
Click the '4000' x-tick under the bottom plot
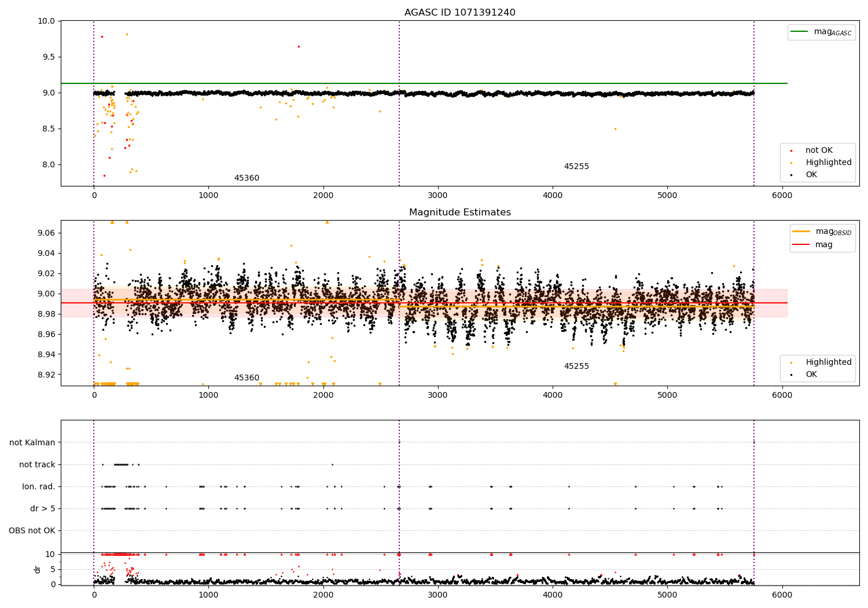pyautogui.click(x=553, y=595)
